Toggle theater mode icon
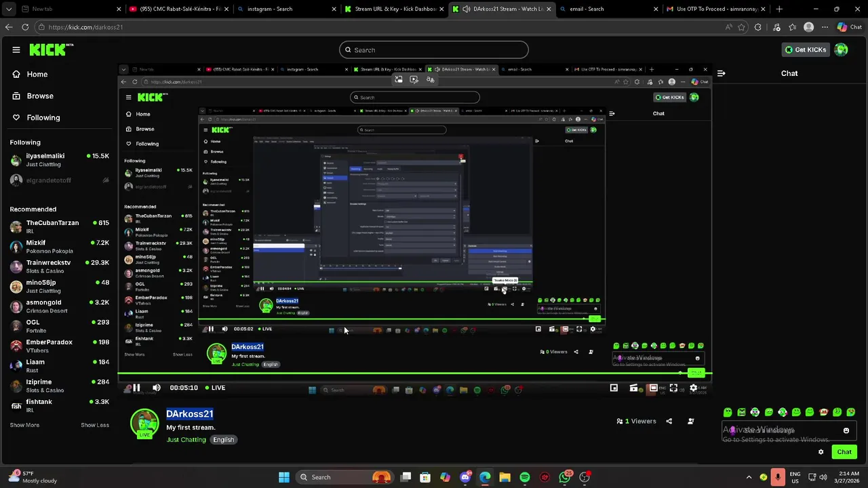The width and height of the screenshot is (868, 488). (x=653, y=388)
